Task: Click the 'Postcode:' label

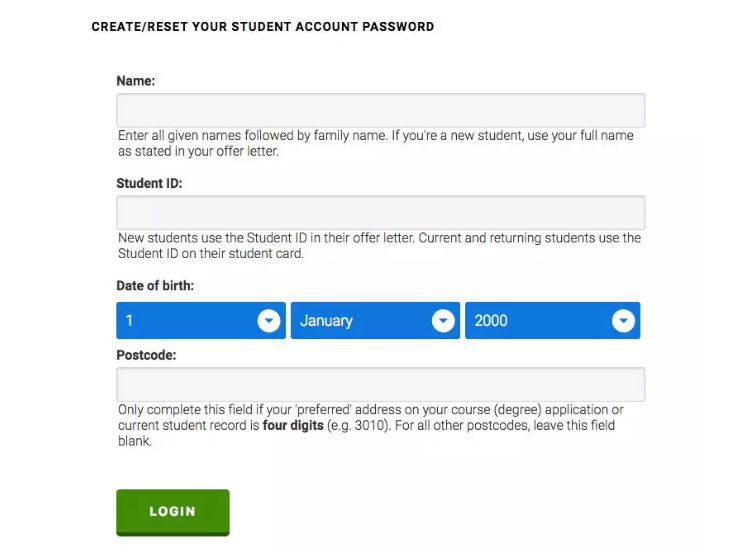Action: tap(146, 355)
